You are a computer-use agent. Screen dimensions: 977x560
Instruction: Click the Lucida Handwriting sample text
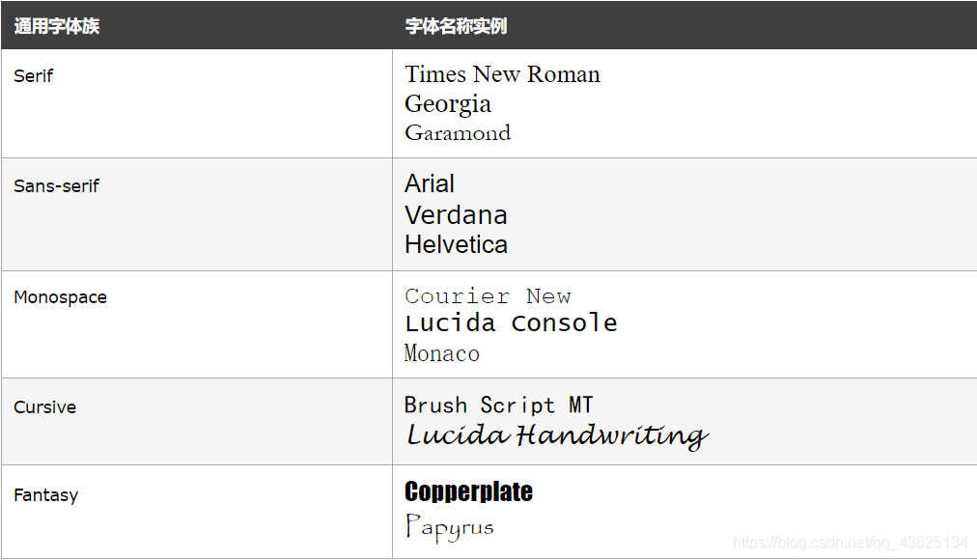(557, 435)
